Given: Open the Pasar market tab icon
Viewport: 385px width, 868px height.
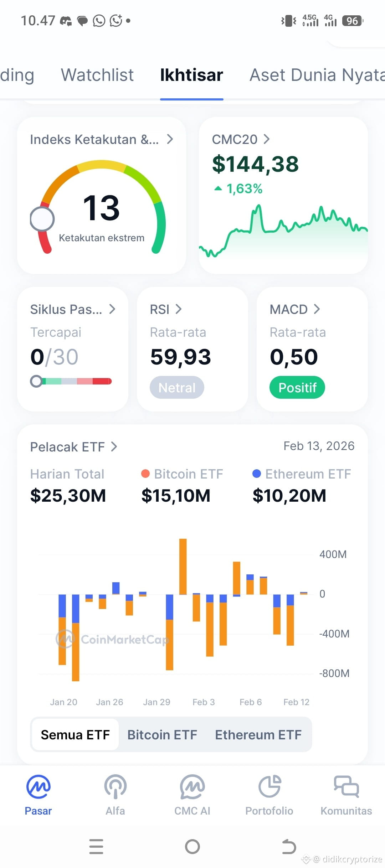Looking at the screenshot, I should (38, 786).
